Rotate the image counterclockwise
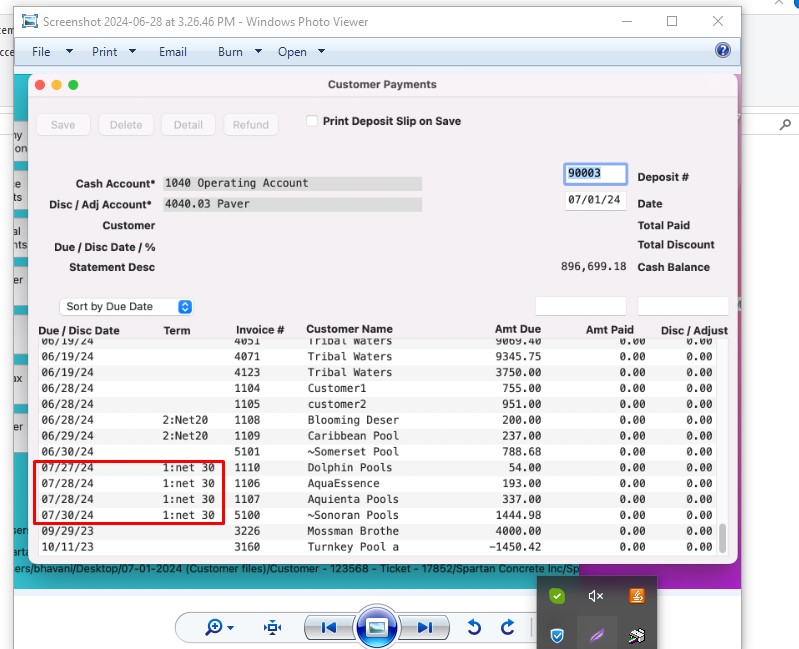This screenshot has width=799, height=649. coord(475,627)
